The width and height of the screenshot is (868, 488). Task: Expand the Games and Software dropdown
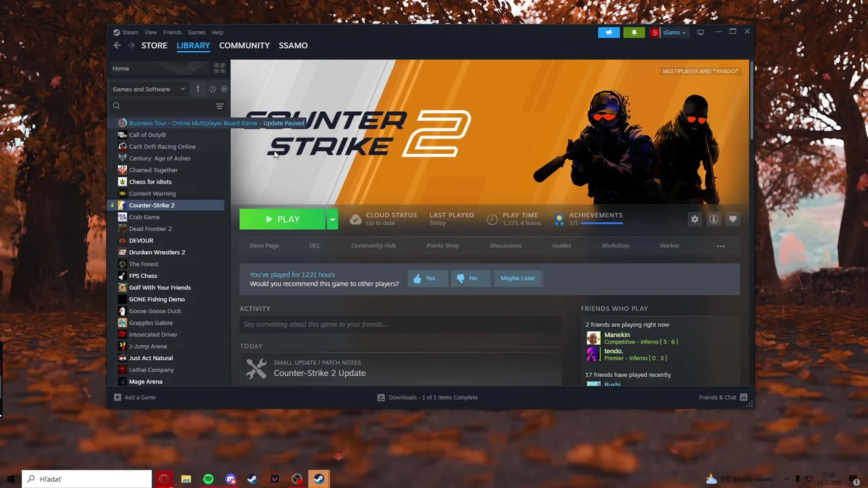pos(149,89)
